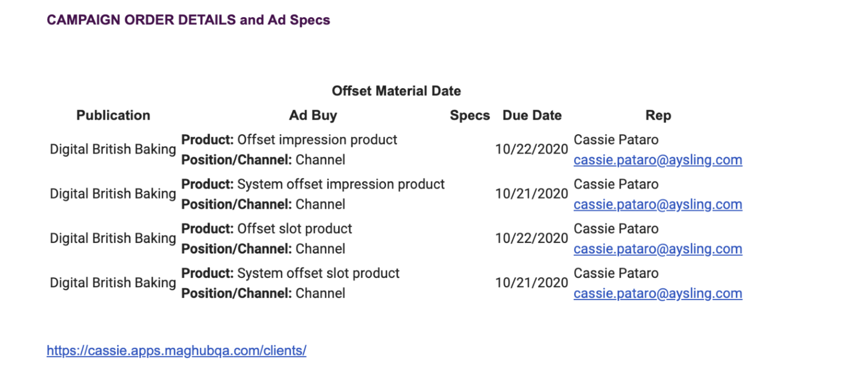Select product name beginning with 'Offset impression'
The height and width of the screenshot is (375, 868).
[x=317, y=140]
